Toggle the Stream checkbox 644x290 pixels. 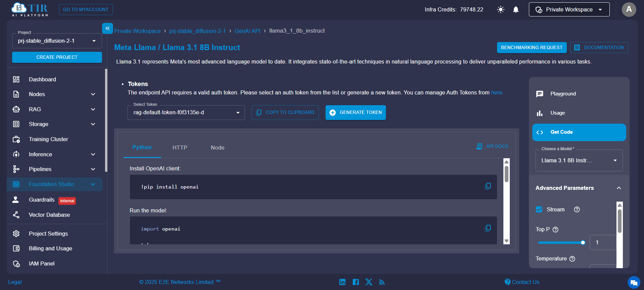[539, 209]
